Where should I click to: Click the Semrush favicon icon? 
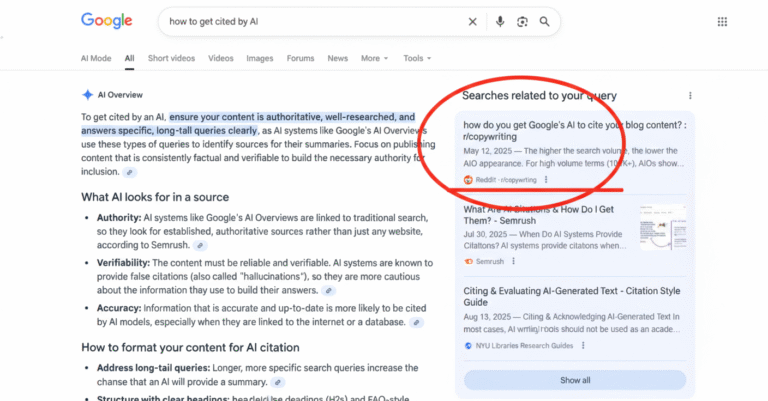(x=468, y=261)
